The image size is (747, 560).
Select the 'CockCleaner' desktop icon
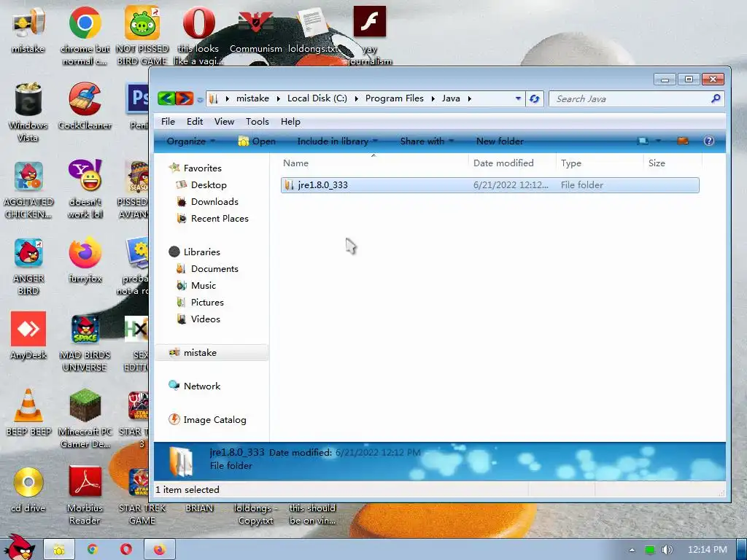[x=85, y=106]
